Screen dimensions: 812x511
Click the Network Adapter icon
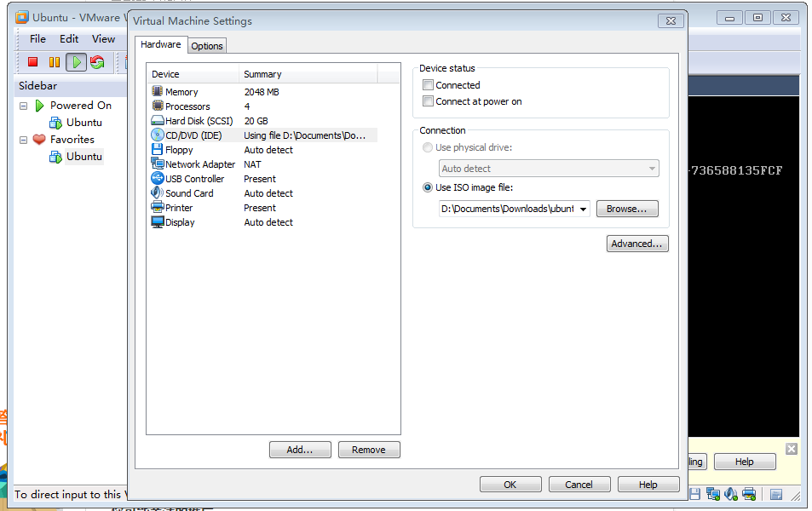coord(158,164)
